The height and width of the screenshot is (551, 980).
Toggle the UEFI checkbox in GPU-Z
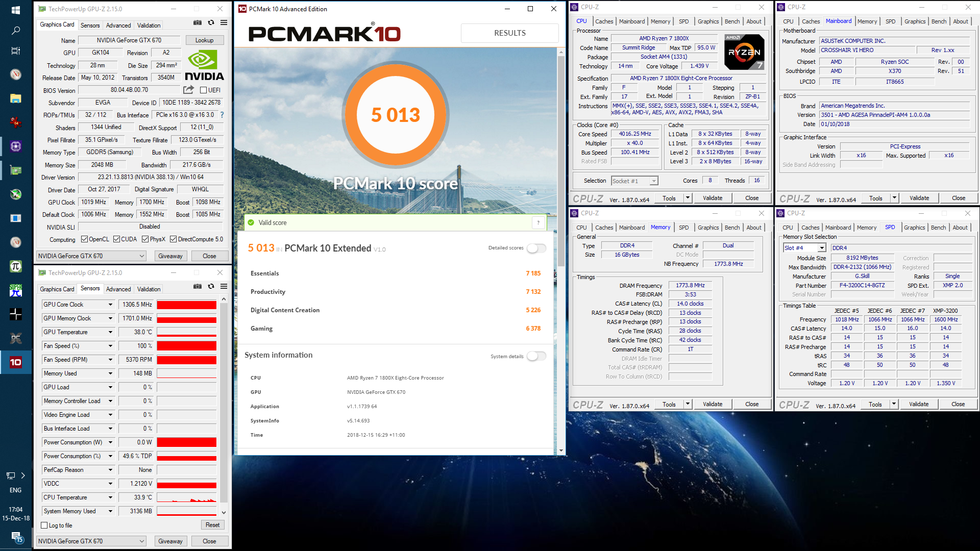203,90
